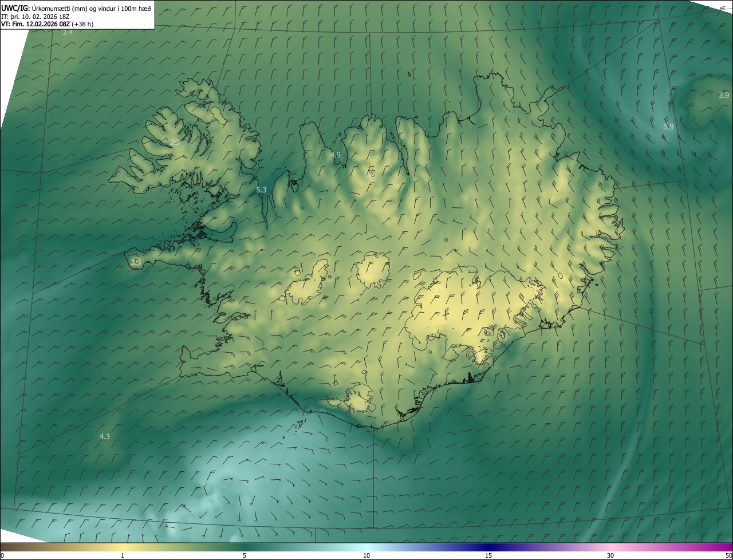
Task: Click the 1.1 value label on the large glacier
Action: click(x=436, y=290)
